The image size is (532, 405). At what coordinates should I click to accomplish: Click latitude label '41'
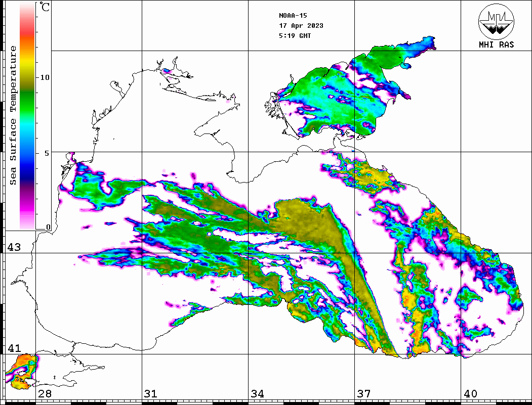click(x=14, y=348)
